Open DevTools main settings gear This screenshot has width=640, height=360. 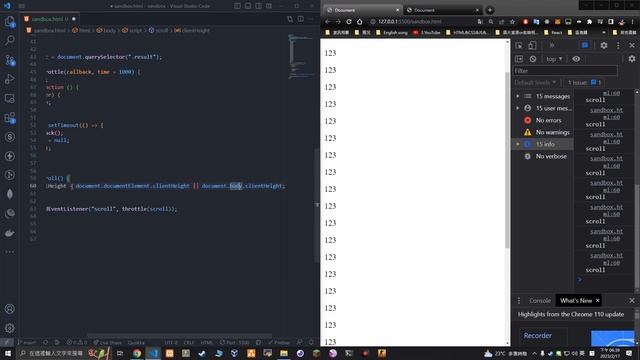click(604, 45)
